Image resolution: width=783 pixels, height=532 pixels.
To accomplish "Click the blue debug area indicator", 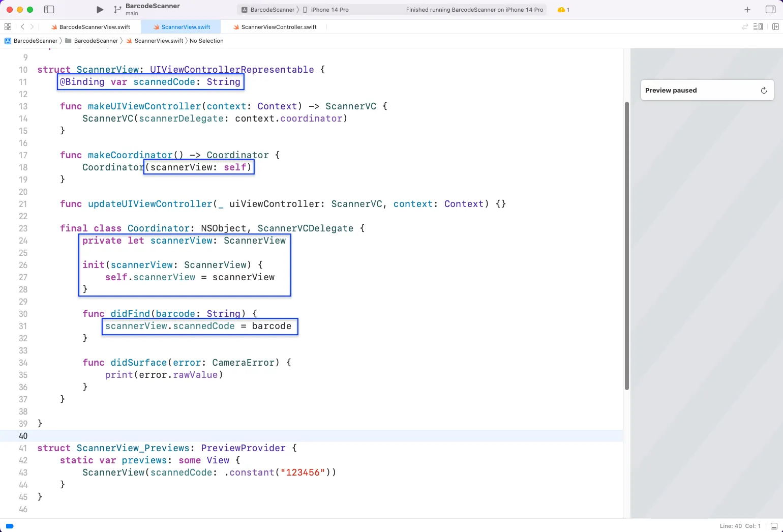I will 9,526.
